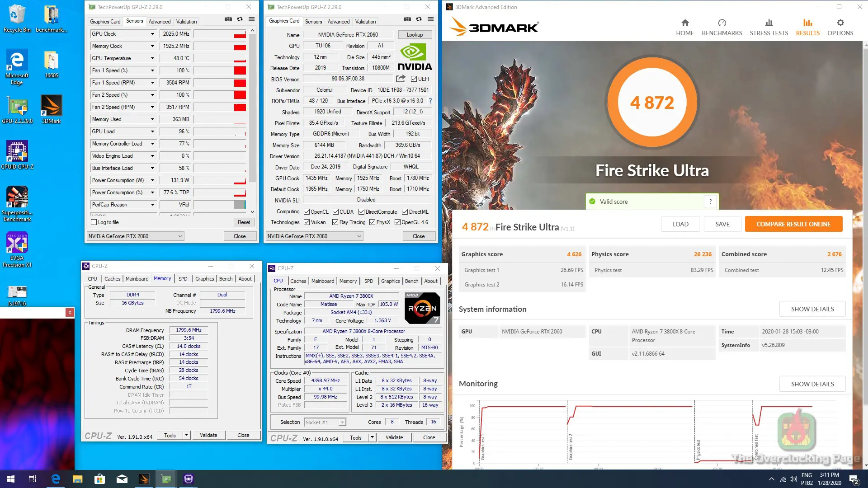Click the Lookup button in GPU-Z

[415, 35]
